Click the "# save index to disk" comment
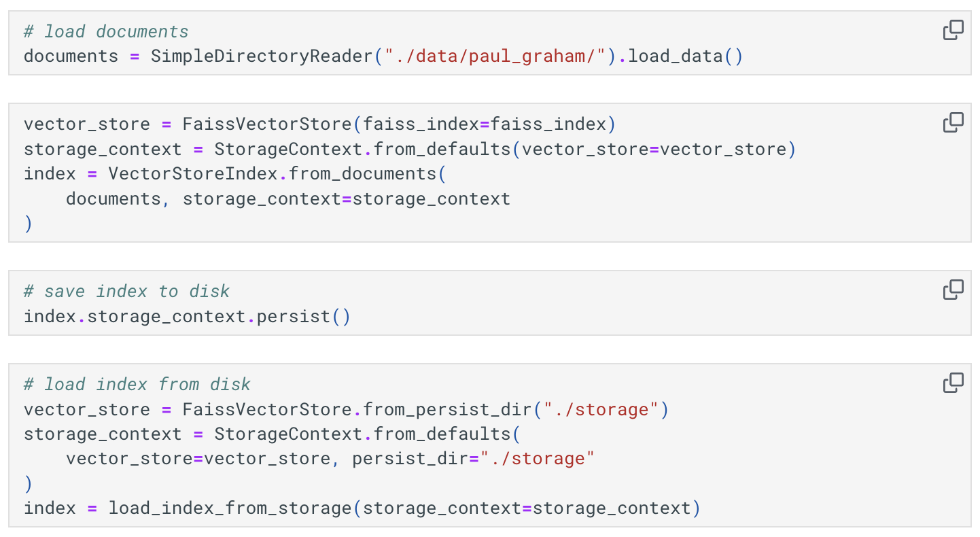This screenshot has height=537, width=980. pyautogui.click(x=126, y=292)
